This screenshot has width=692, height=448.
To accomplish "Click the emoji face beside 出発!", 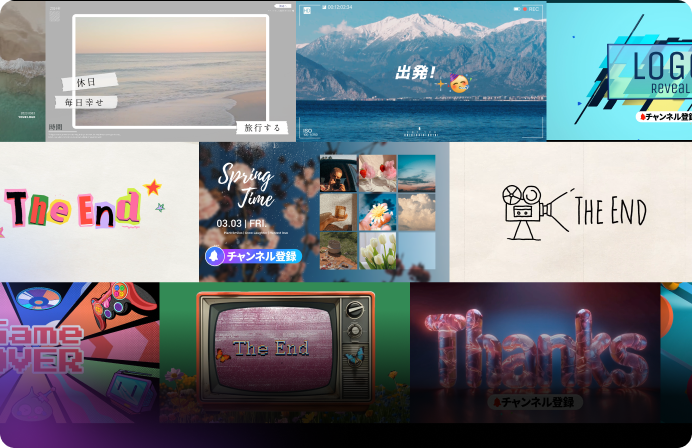I will [x=458, y=84].
